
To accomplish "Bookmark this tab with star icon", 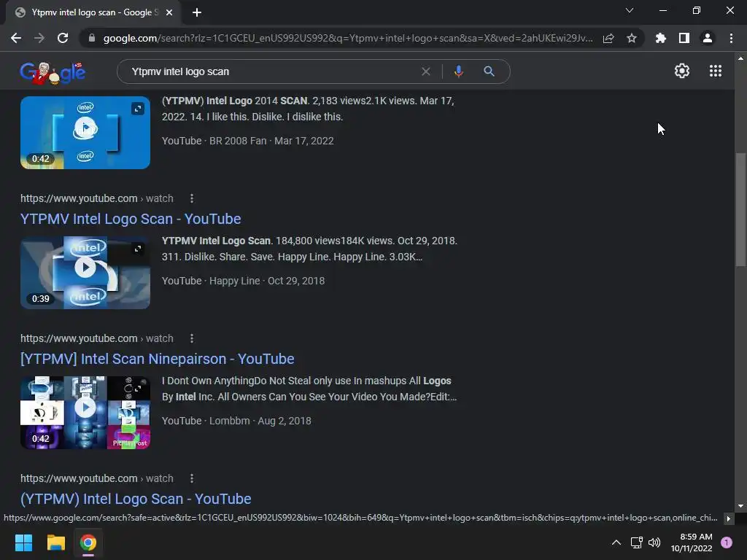I will tap(632, 38).
